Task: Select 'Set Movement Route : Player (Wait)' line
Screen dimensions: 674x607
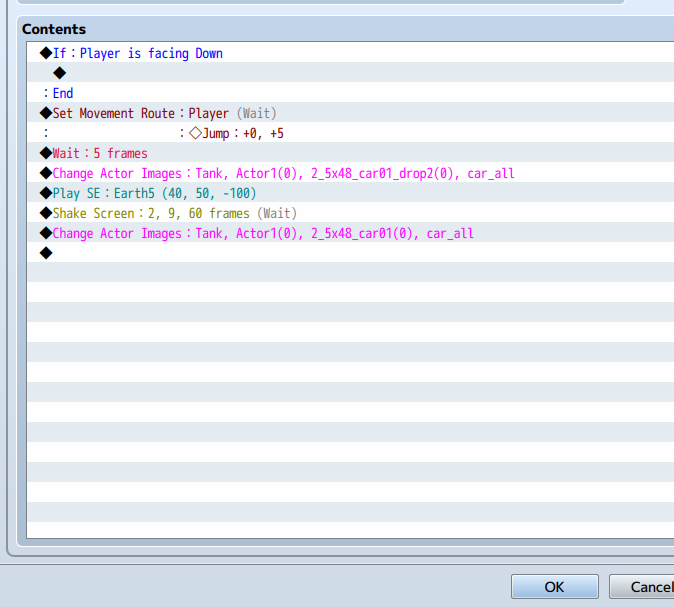Action: [350, 113]
